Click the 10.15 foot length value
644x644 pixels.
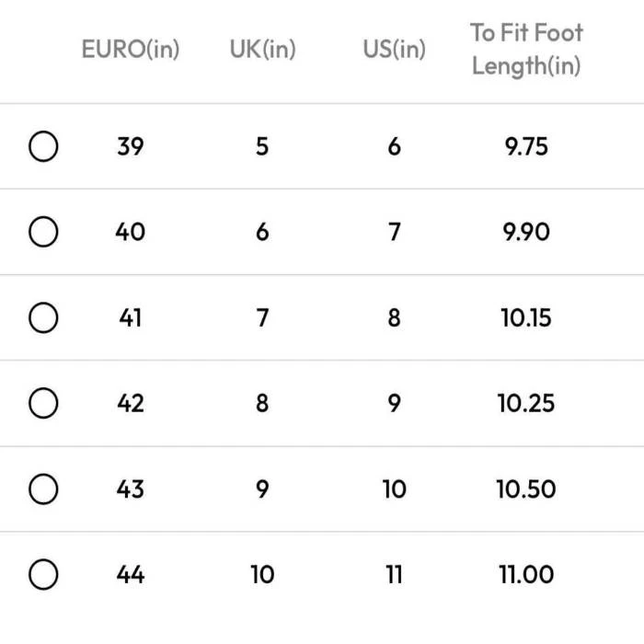click(526, 318)
